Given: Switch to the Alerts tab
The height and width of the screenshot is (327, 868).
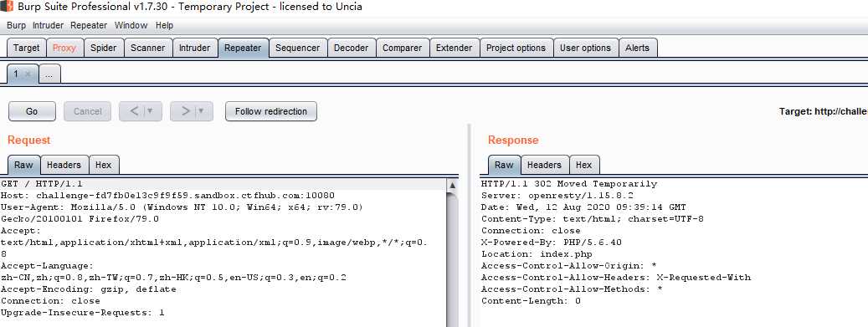Looking at the screenshot, I should [637, 49].
